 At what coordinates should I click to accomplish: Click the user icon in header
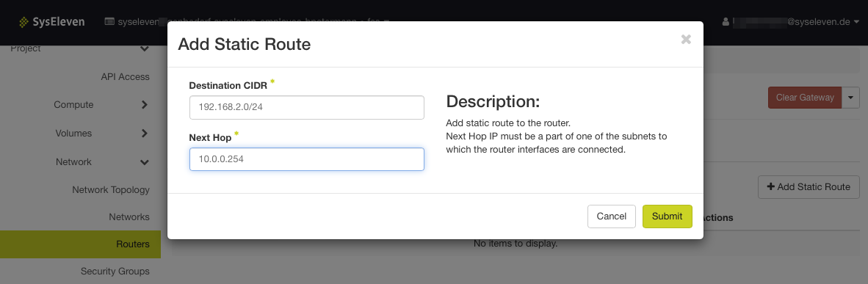[x=726, y=22]
